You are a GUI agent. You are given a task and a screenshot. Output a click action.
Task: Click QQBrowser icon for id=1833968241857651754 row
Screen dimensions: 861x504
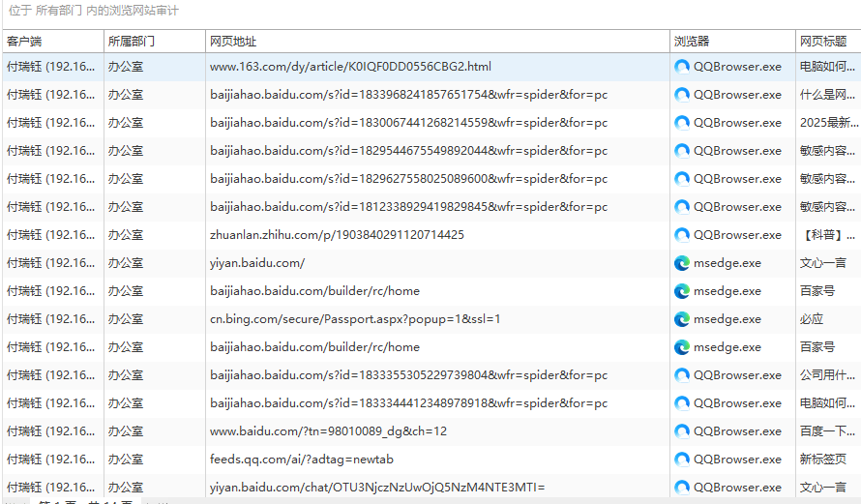click(x=681, y=95)
